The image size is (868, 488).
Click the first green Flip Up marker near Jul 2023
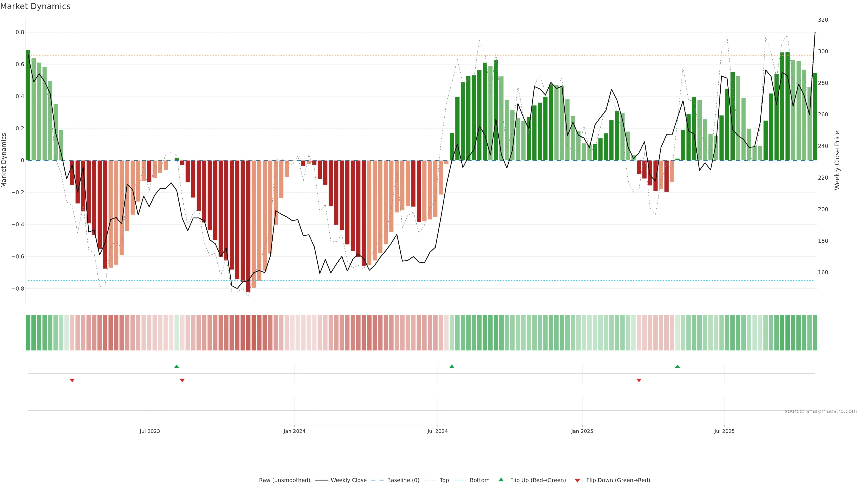(177, 366)
